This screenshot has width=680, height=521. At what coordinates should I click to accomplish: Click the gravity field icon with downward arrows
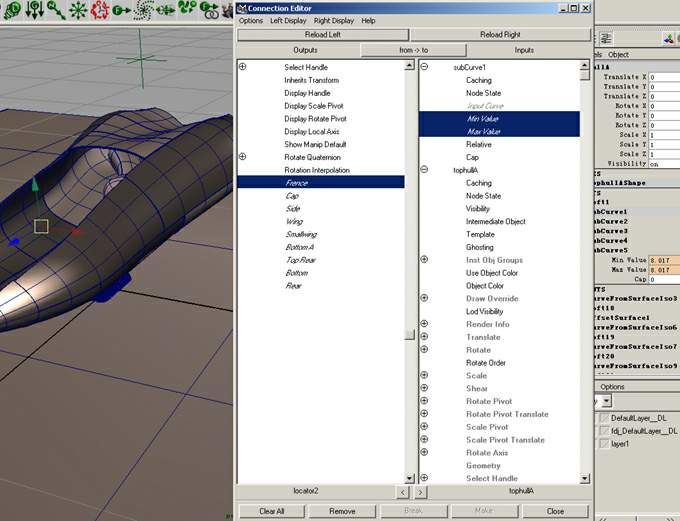pyautogui.click(x=34, y=10)
